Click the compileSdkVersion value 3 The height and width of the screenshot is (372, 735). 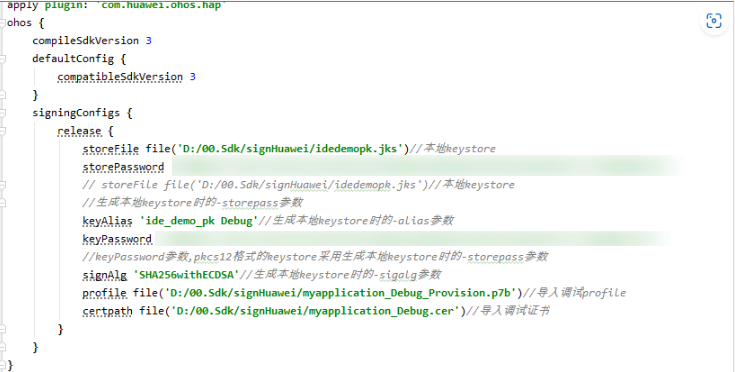click(x=149, y=41)
